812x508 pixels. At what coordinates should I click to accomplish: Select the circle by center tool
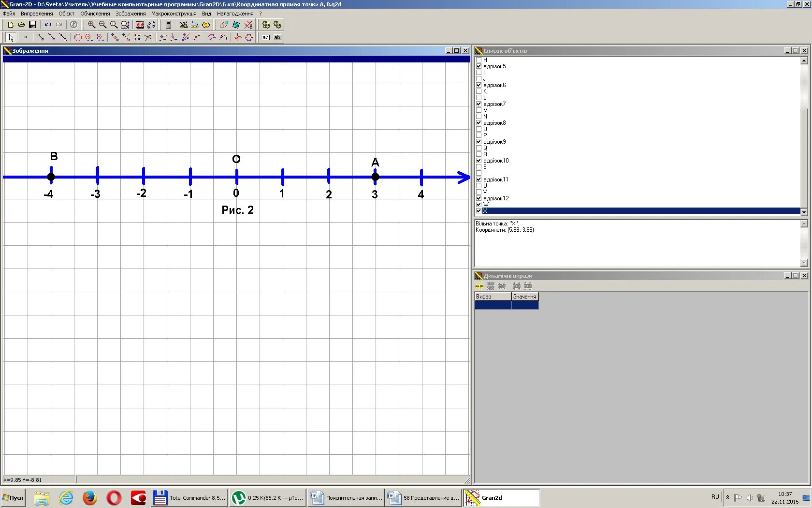pos(78,37)
